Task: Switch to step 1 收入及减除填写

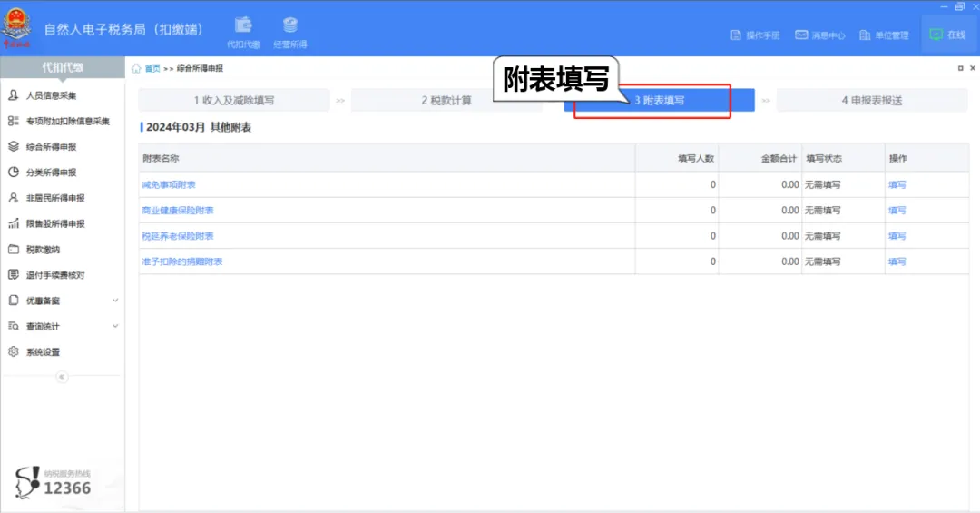Action: click(234, 101)
